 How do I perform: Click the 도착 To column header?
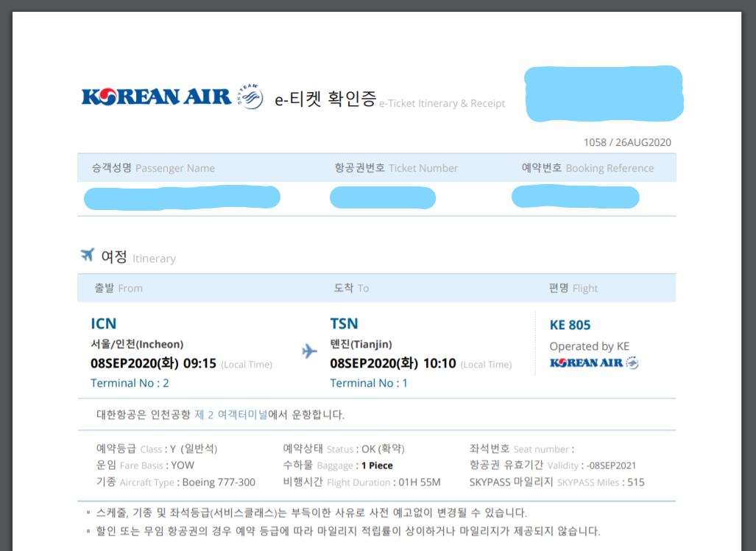point(351,288)
